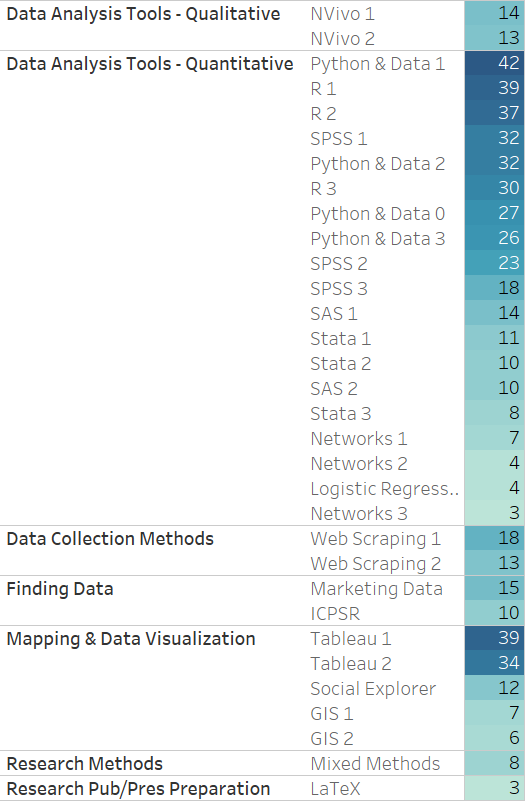Screen dimensions: 525x801
Task: Select the NVivo 1 cell showing 14
Action: click(x=495, y=14)
